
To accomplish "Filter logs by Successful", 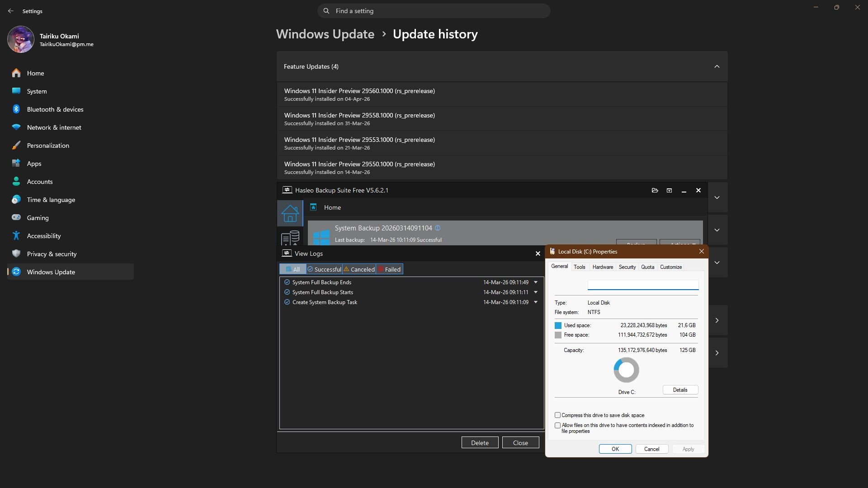I will [324, 269].
